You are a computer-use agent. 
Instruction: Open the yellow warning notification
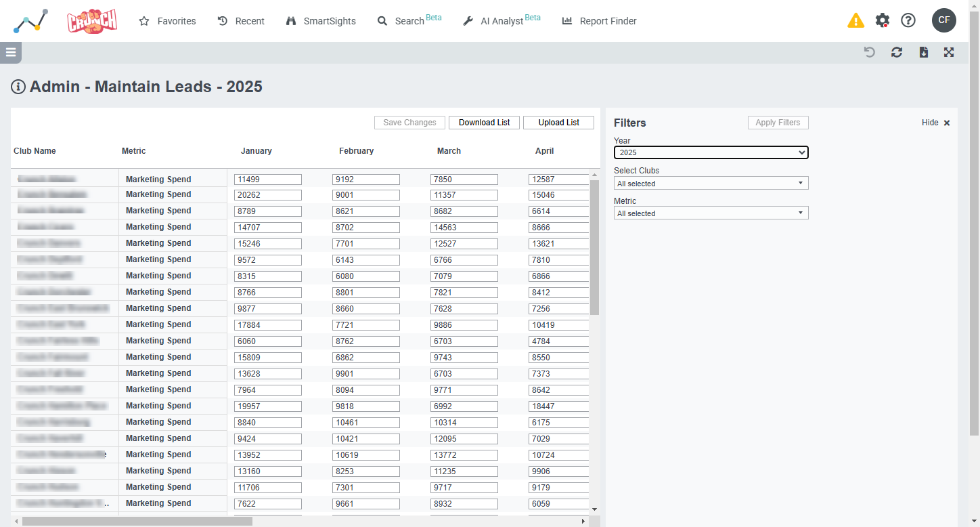[855, 20]
